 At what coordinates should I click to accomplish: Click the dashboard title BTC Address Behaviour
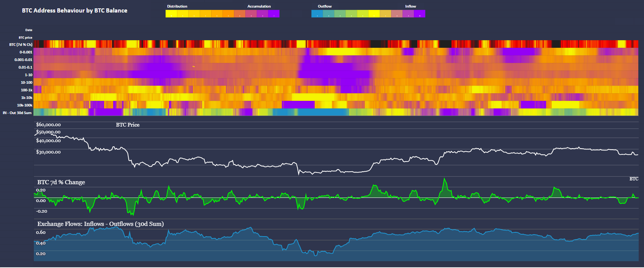click(x=74, y=11)
